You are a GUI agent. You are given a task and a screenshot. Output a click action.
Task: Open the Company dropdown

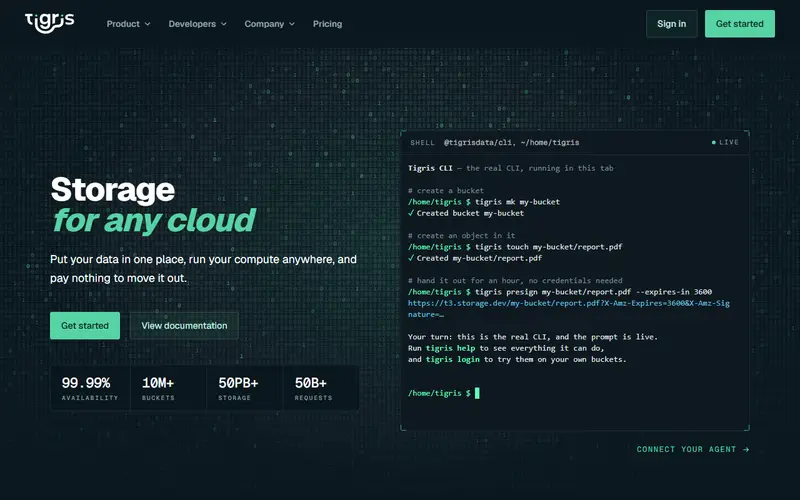269,24
